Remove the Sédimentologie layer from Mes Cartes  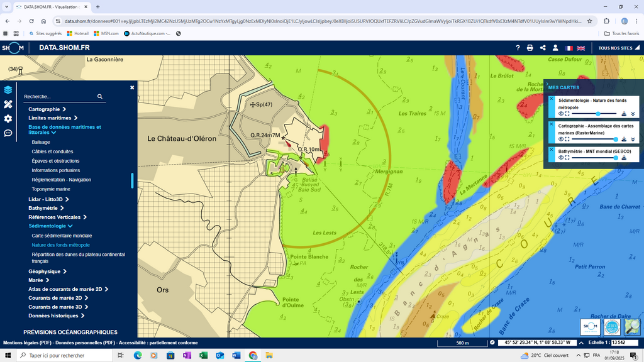click(552, 99)
